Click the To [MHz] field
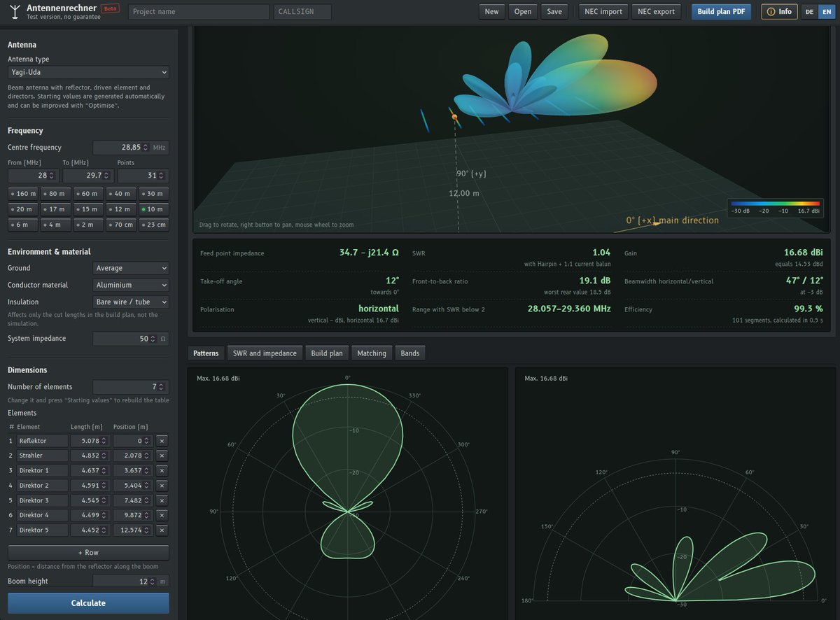The image size is (840, 620). coord(87,176)
